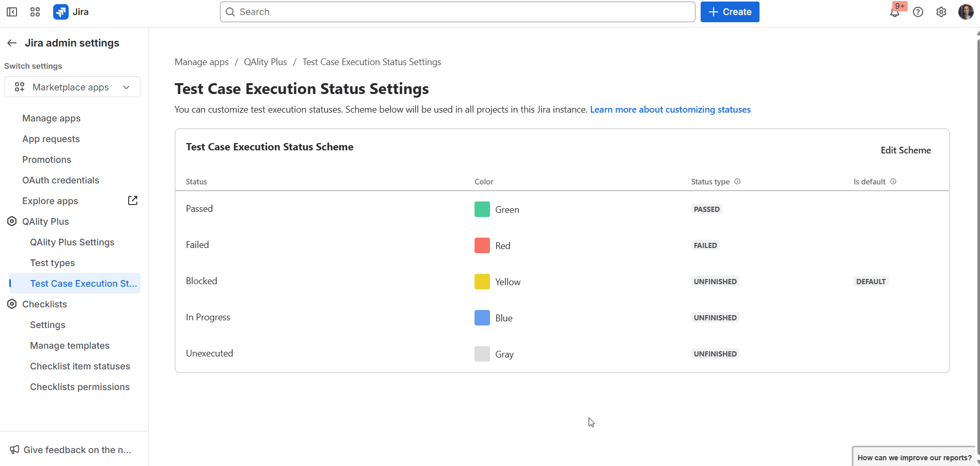Open the Marketplace apps settings dropdown
The height and width of the screenshot is (466, 980).
72,87
